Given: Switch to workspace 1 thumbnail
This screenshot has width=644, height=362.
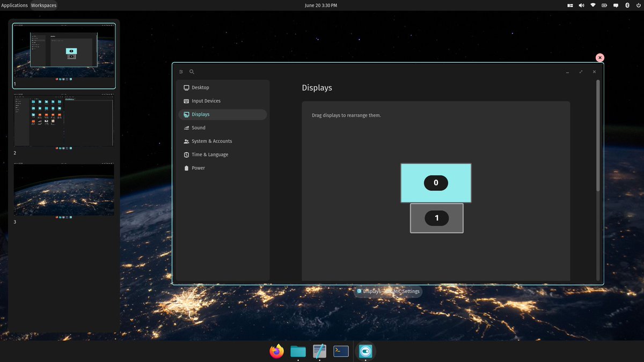Looking at the screenshot, I should click(64, 55).
